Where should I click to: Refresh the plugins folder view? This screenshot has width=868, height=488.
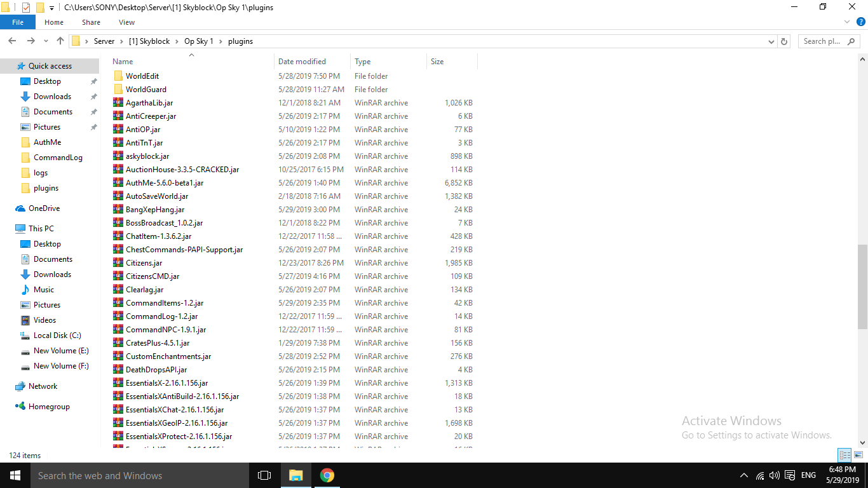(x=784, y=41)
